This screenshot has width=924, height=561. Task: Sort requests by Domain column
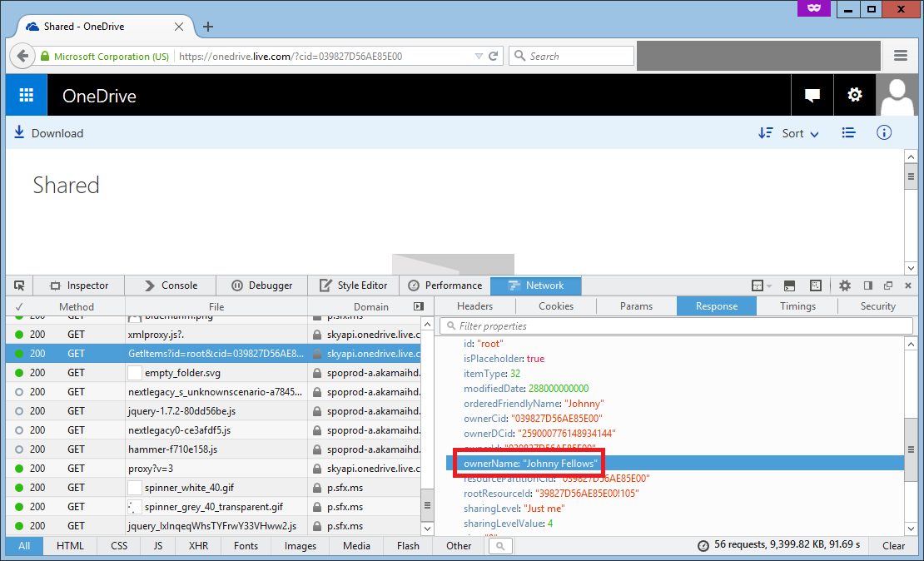click(370, 306)
